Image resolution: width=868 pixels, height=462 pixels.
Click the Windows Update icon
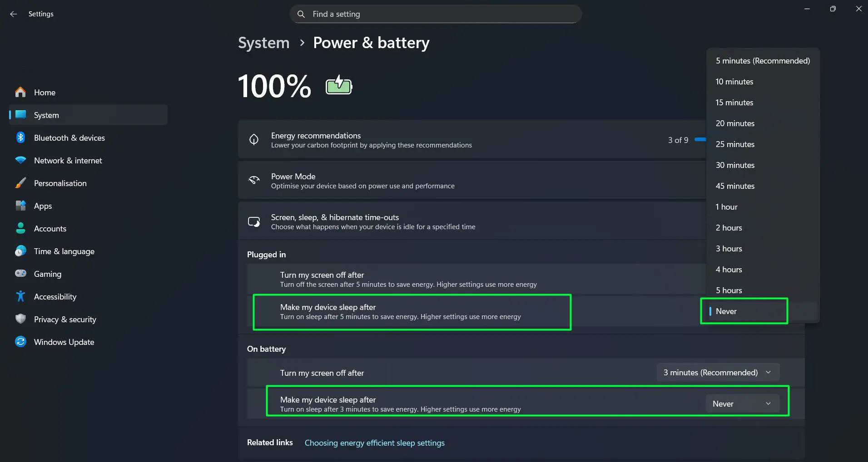coord(20,342)
